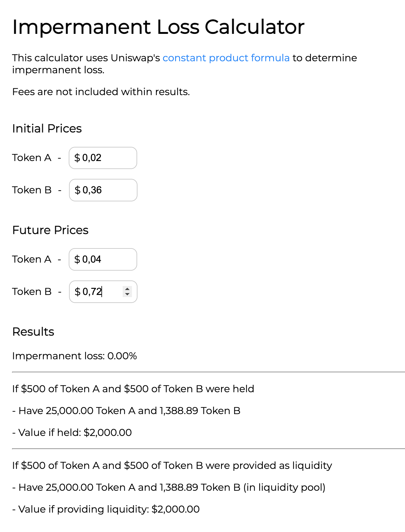Decrement Future Token B with down arrow

pos(127,294)
